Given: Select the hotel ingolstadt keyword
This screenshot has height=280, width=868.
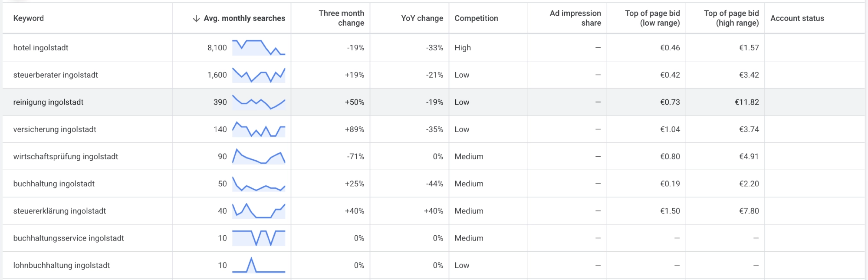Looking at the screenshot, I should [x=41, y=48].
